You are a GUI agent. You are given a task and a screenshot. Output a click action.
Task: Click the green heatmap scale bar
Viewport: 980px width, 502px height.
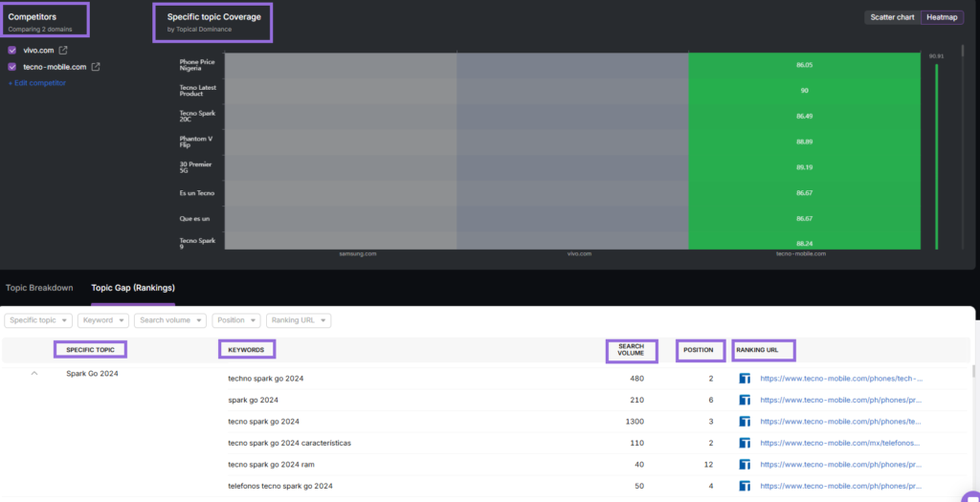(936, 156)
